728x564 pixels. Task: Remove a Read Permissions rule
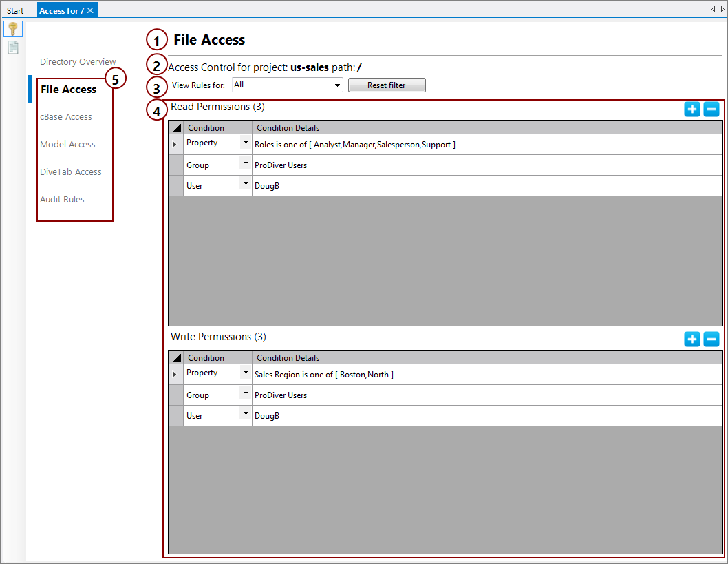tap(711, 109)
